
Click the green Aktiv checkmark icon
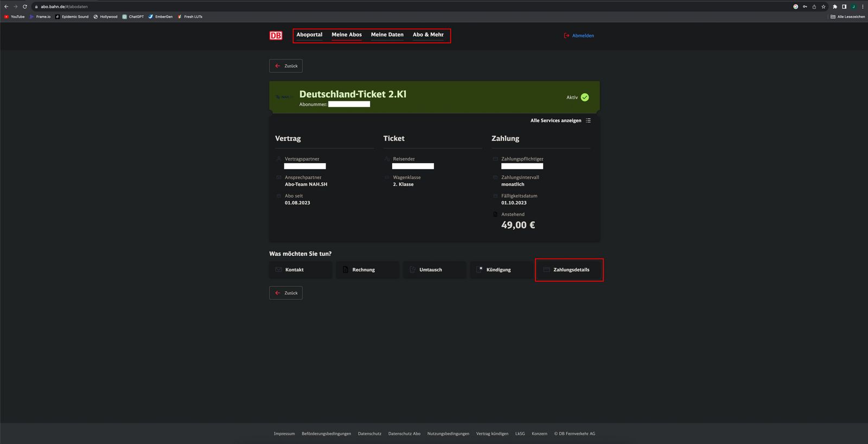585,98
